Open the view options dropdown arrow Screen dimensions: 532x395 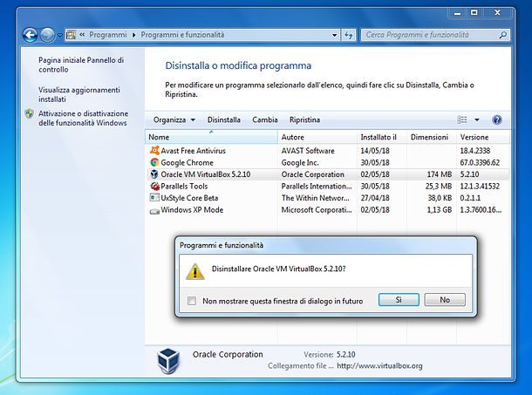point(477,119)
